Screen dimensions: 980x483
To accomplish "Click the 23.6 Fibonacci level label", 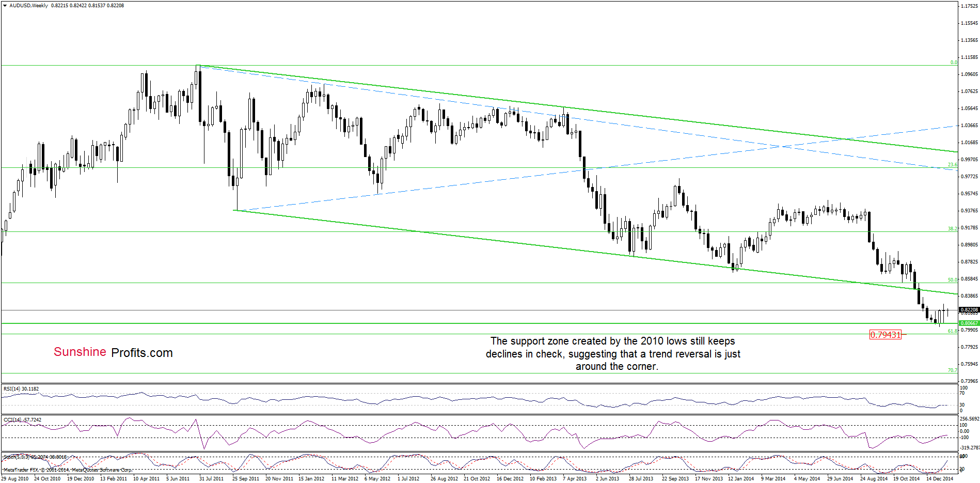I will click(x=952, y=165).
